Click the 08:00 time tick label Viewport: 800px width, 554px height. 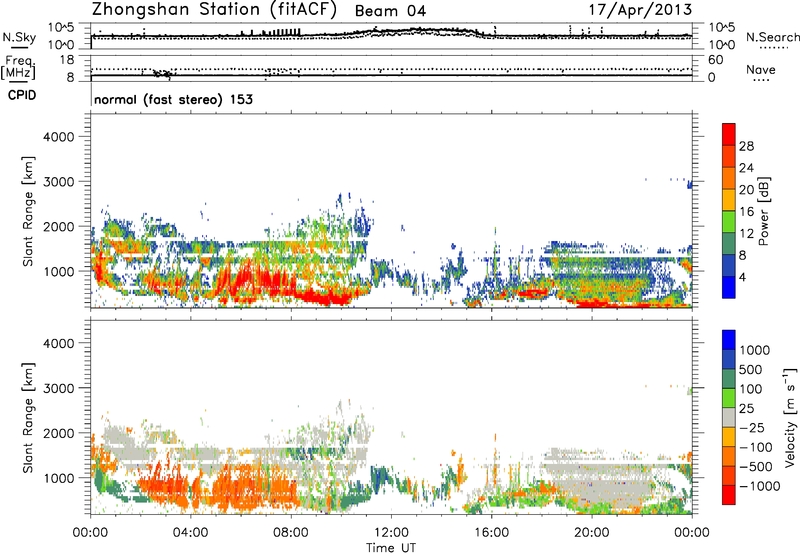point(291,533)
